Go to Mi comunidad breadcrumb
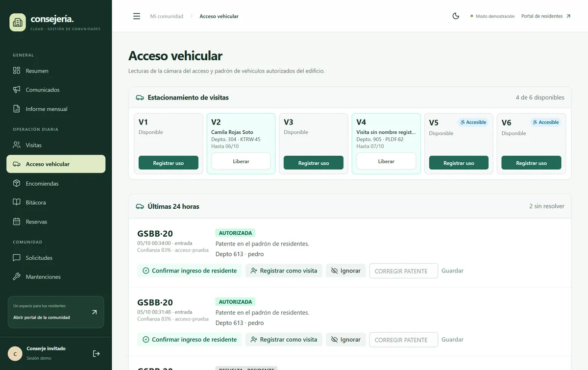This screenshot has height=370, width=588. (167, 16)
